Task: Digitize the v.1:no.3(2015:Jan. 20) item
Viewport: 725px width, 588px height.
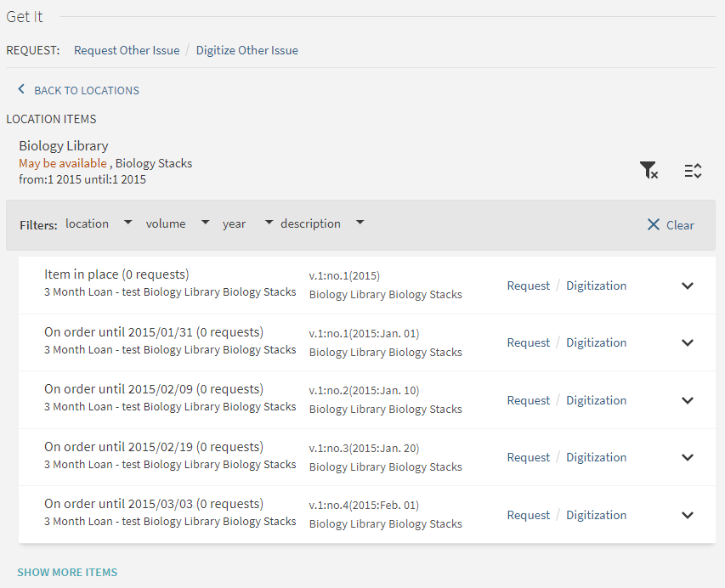Action: pos(597,457)
